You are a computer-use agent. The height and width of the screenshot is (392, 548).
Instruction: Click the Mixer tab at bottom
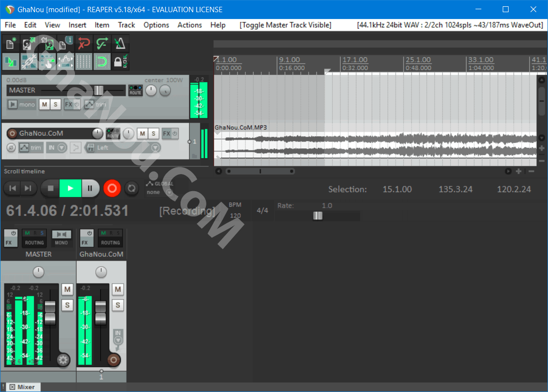pos(23,387)
